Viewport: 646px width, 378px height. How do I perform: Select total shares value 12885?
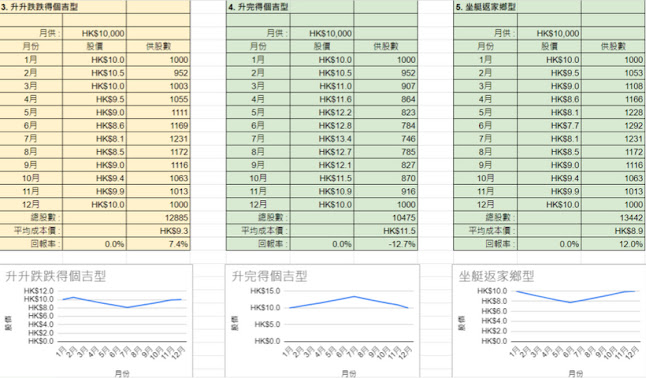tap(158, 218)
